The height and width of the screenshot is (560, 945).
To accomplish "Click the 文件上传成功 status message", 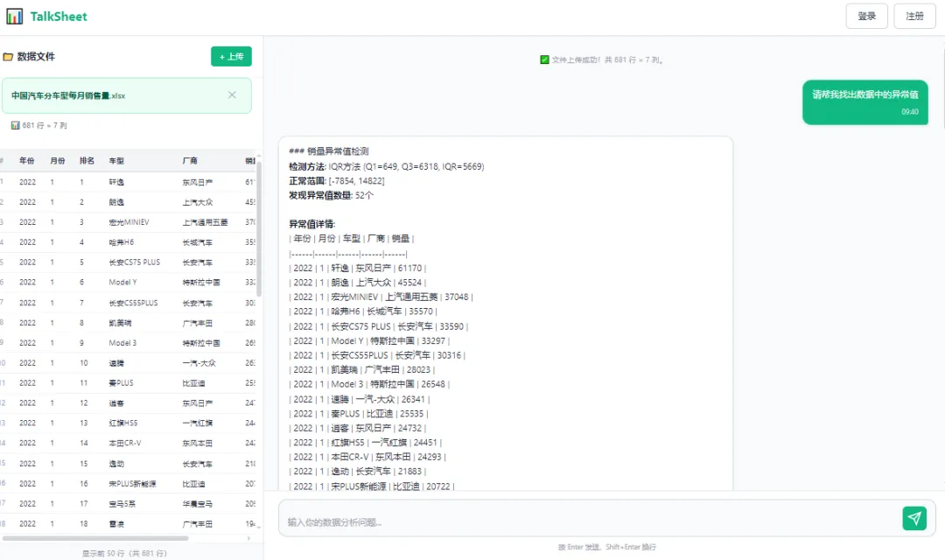I will coord(607,59).
